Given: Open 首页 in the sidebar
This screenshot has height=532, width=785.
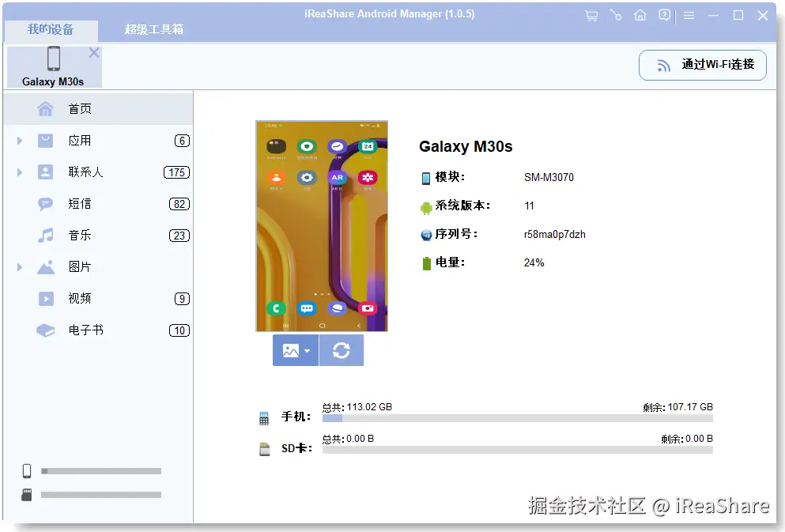Looking at the screenshot, I should pos(98,108).
